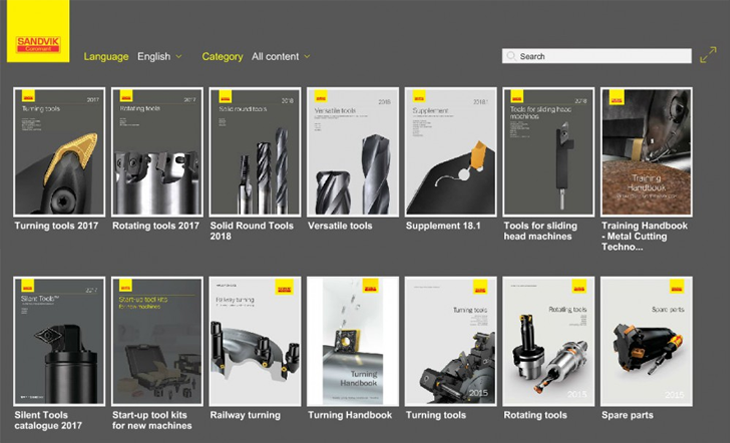Viewport: 730px width, 443px height.
Task: Open the English language dropdown
Action: tap(159, 56)
